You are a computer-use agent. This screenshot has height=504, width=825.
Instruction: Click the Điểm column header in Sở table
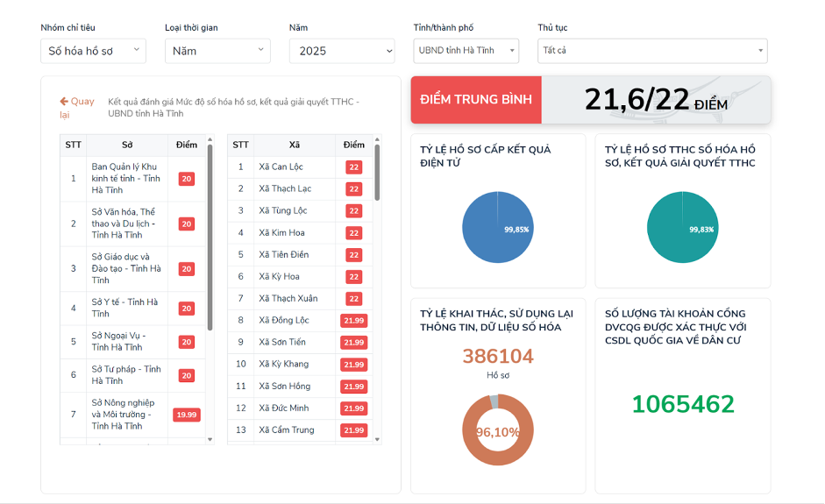pyautogui.click(x=186, y=145)
